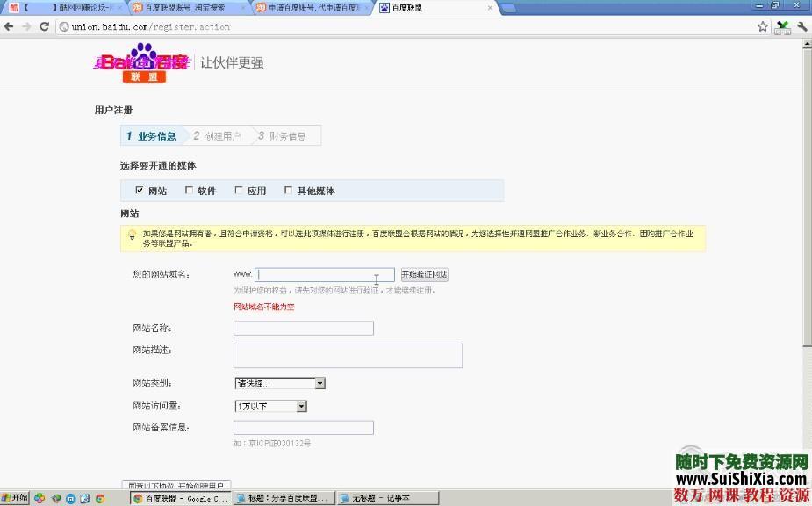812x506 pixels.
Task: Check the 应用 option
Action: [x=238, y=190]
